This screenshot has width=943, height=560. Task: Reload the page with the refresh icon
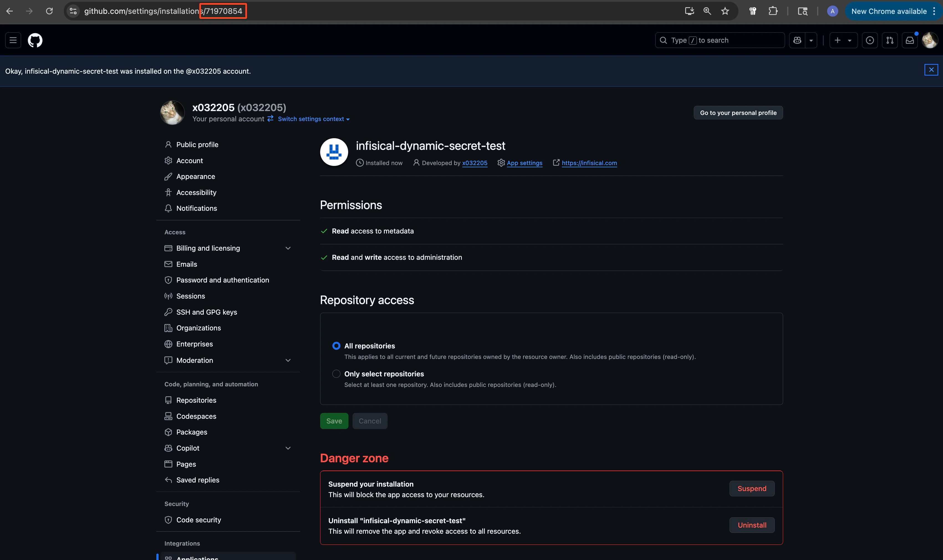(49, 11)
